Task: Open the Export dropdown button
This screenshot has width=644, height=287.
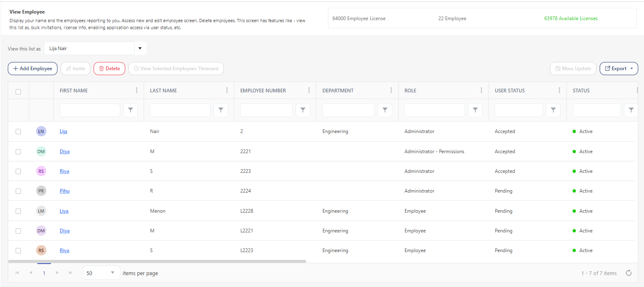Action: (x=619, y=69)
